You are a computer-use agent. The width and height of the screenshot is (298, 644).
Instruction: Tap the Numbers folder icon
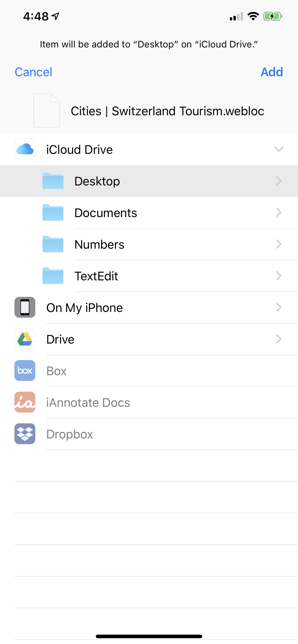coord(53,244)
